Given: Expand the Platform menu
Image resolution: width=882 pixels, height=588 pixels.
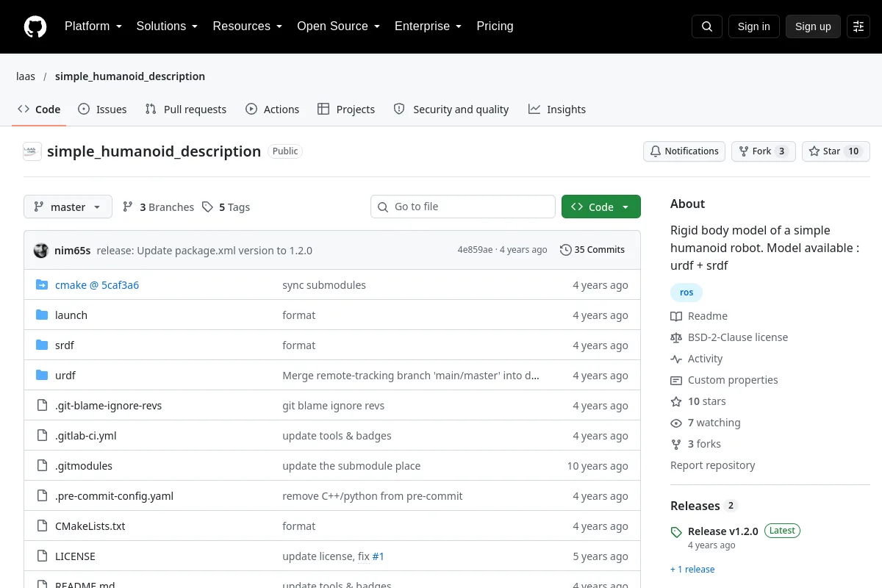Looking at the screenshot, I should (93, 26).
